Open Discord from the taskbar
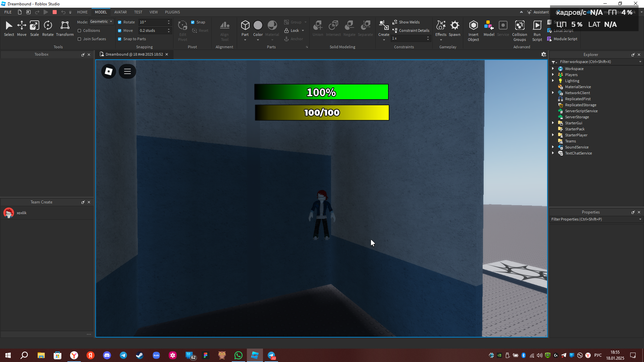The width and height of the screenshot is (644, 362). pyautogui.click(x=107, y=355)
